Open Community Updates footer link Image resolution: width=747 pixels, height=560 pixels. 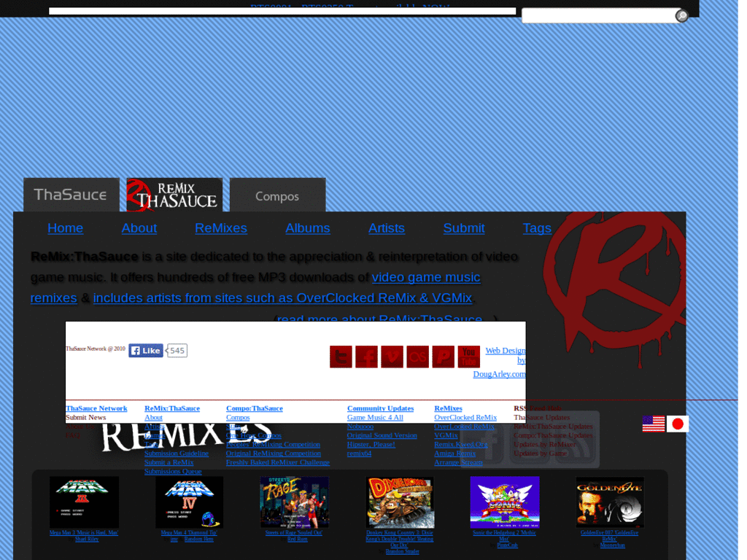[x=380, y=408]
